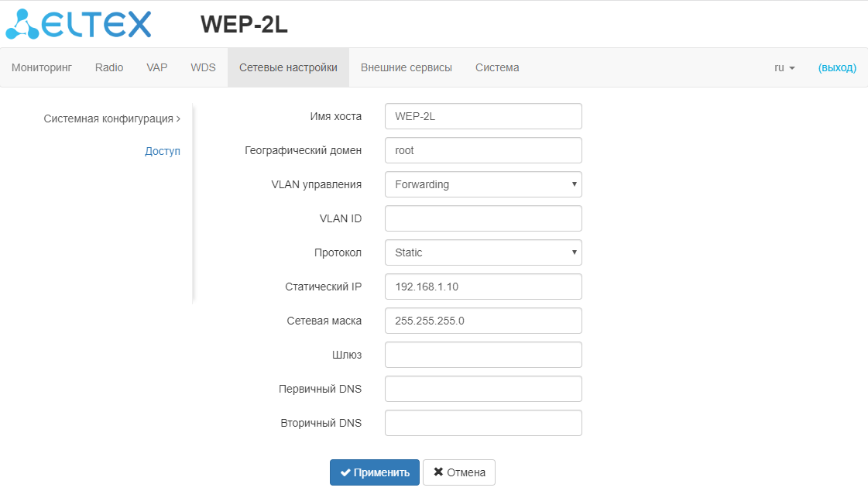
Task: Open the ru language dropdown
Action: [x=784, y=67]
